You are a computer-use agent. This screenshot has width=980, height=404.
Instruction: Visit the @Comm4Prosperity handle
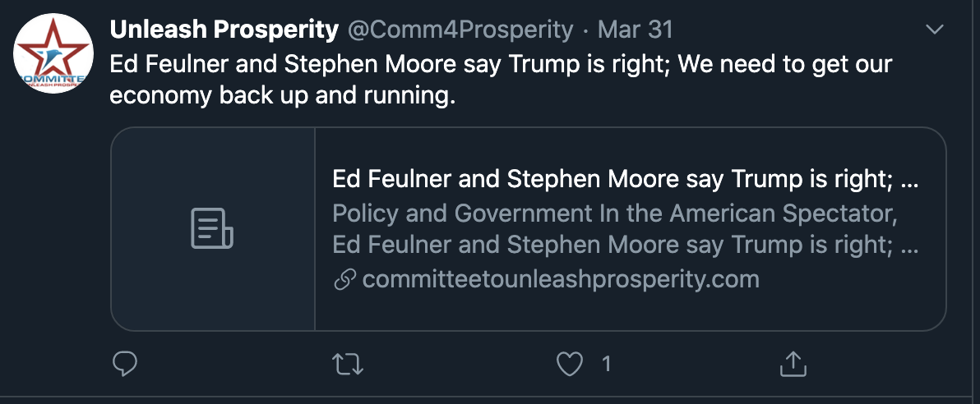(460, 30)
